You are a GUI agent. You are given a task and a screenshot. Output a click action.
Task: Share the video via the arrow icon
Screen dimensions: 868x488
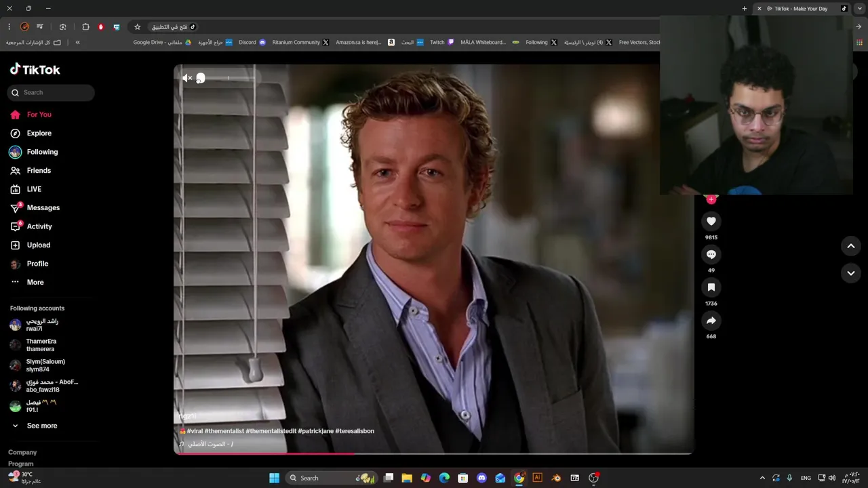pyautogui.click(x=711, y=321)
